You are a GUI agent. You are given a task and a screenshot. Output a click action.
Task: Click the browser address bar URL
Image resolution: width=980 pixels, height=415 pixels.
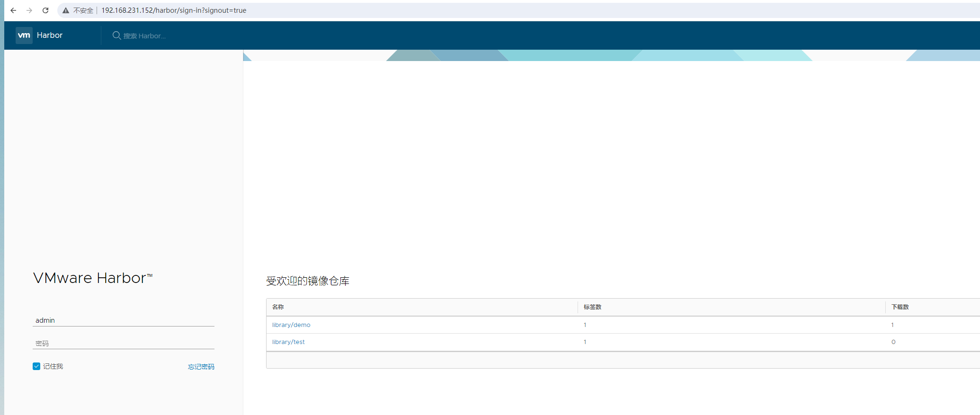coord(174,10)
